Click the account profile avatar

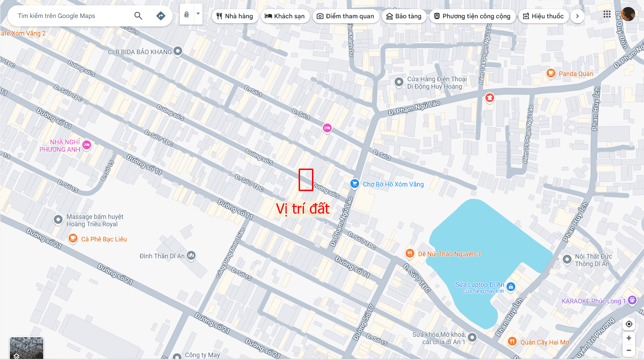pos(628,14)
